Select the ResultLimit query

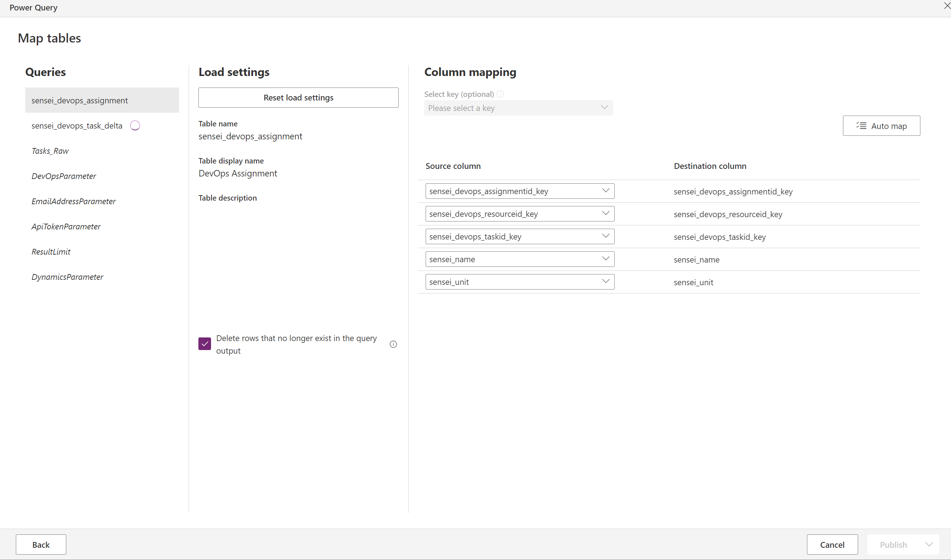(x=102, y=252)
